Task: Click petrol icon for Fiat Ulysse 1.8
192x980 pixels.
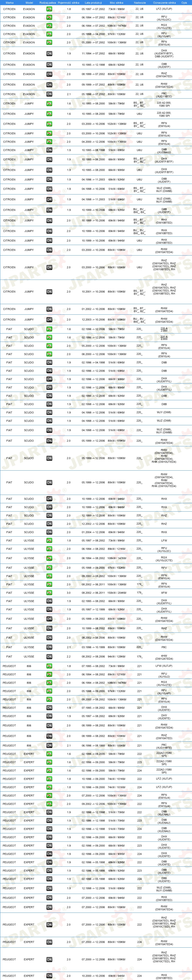Action: click(49, 541)
